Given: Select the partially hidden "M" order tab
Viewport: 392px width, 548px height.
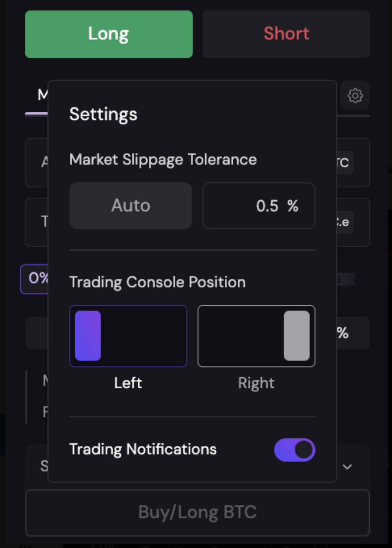Looking at the screenshot, I should pyautogui.click(x=42, y=95).
